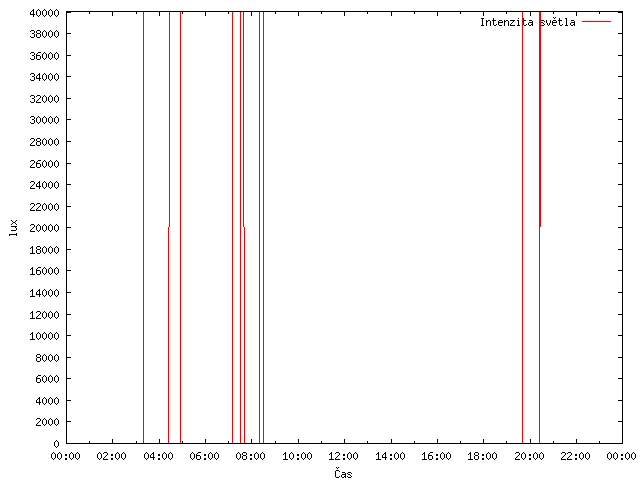Click the 18000 y-axis value
The width and height of the screenshot is (640, 480).
coord(44,250)
